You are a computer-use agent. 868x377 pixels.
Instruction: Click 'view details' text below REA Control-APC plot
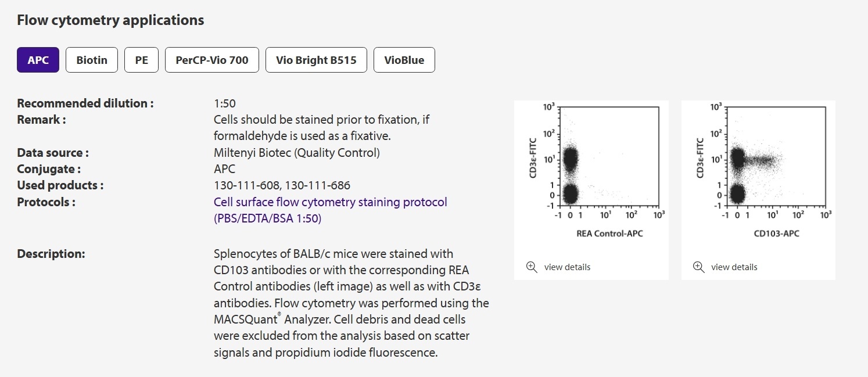pyautogui.click(x=567, y=267)
